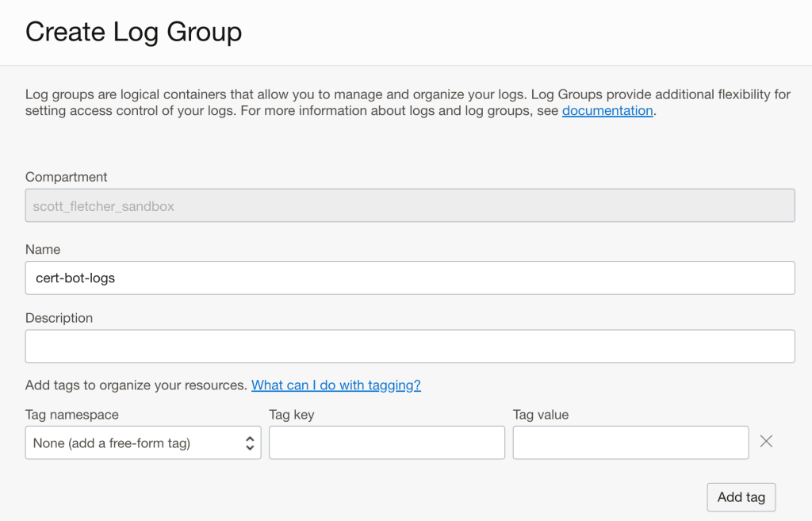The width and height of the screenshot is (812, 521).
Task: Click the Description field label
Action: (x=59, y=318)
